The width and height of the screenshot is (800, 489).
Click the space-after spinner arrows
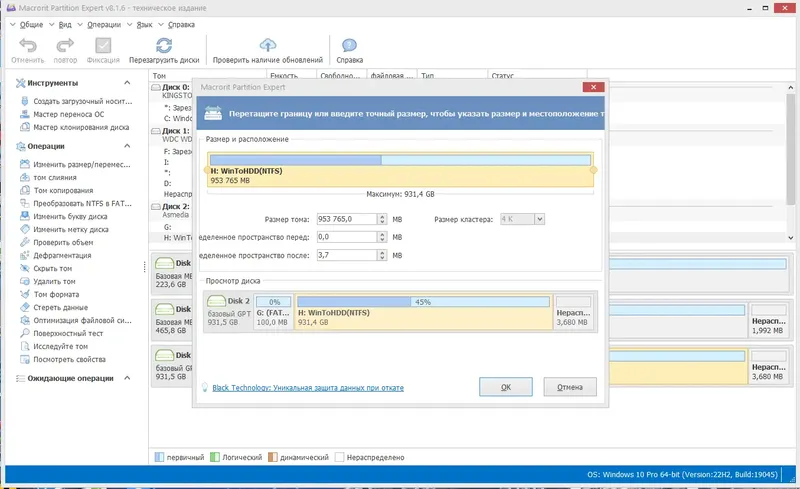pyautogui.click(x=382, y=255)
